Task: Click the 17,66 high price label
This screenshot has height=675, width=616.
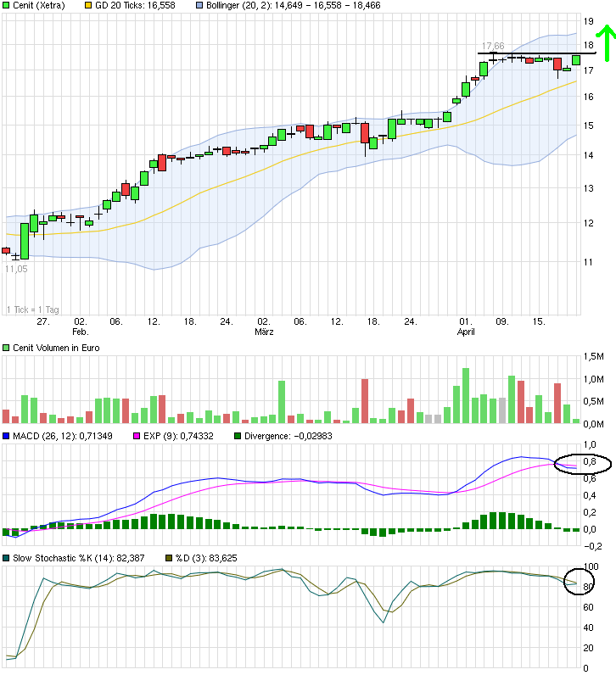Action: point(493,45)
